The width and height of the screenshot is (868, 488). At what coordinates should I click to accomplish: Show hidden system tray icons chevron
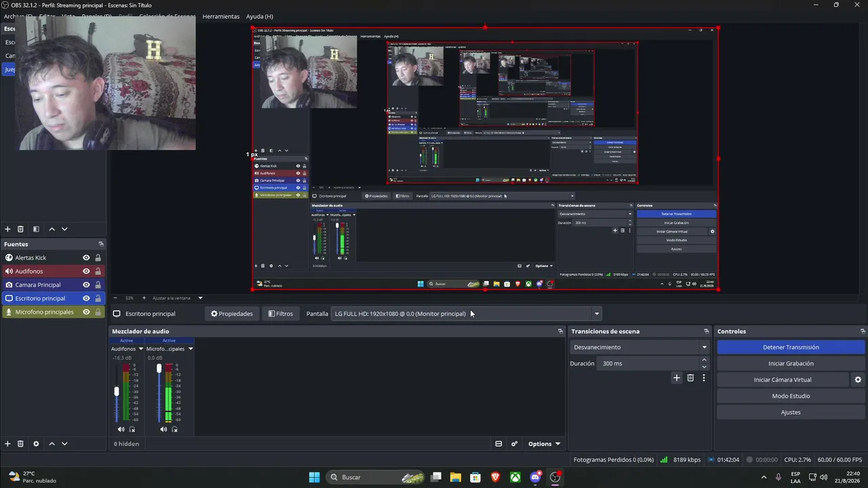click(764, 477)
